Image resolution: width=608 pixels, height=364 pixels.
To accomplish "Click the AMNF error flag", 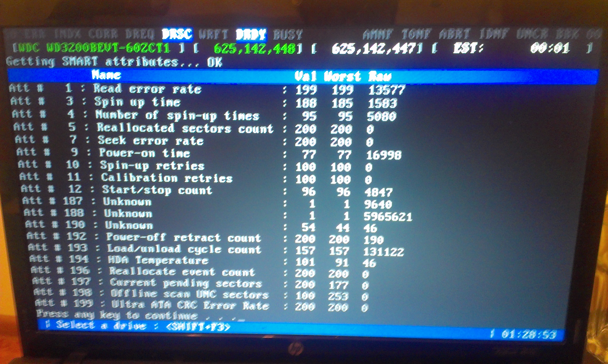I will click(378, 34).
